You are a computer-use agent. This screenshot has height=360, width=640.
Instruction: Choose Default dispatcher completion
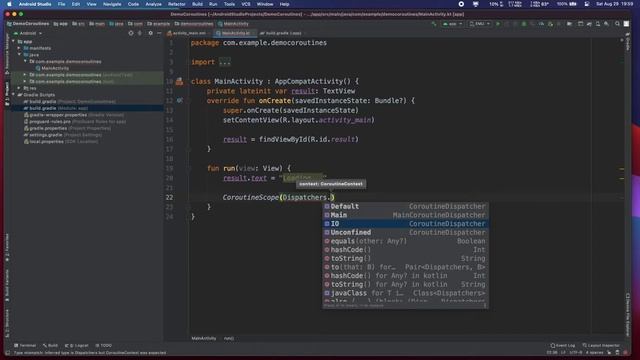pos(405,207)
